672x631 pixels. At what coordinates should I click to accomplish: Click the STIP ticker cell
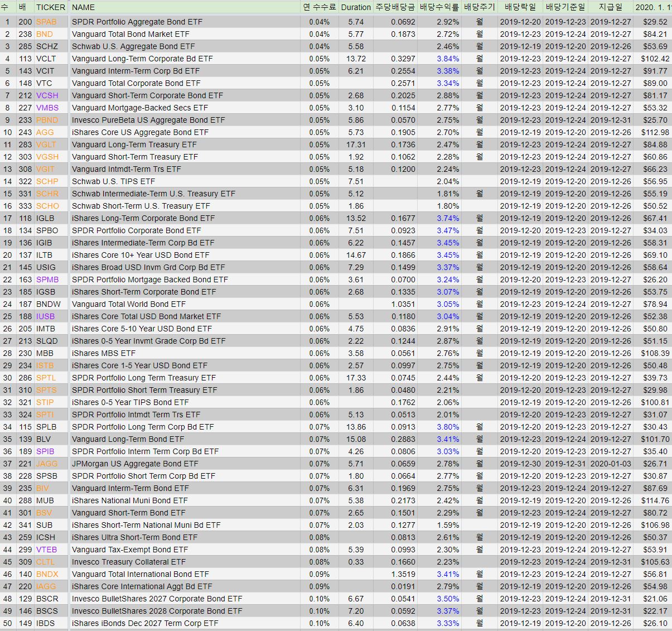tap(45, 402)
